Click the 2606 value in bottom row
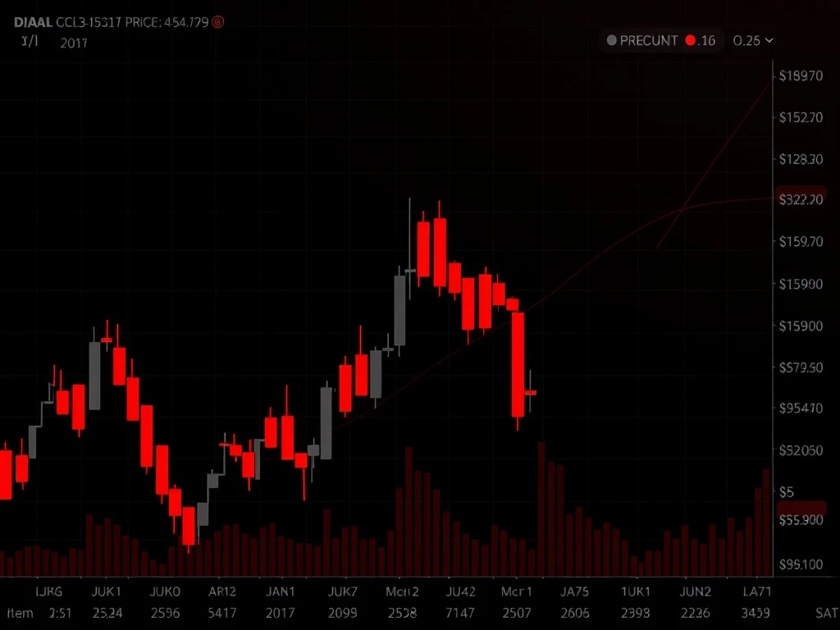 click(x=575, y=613)
